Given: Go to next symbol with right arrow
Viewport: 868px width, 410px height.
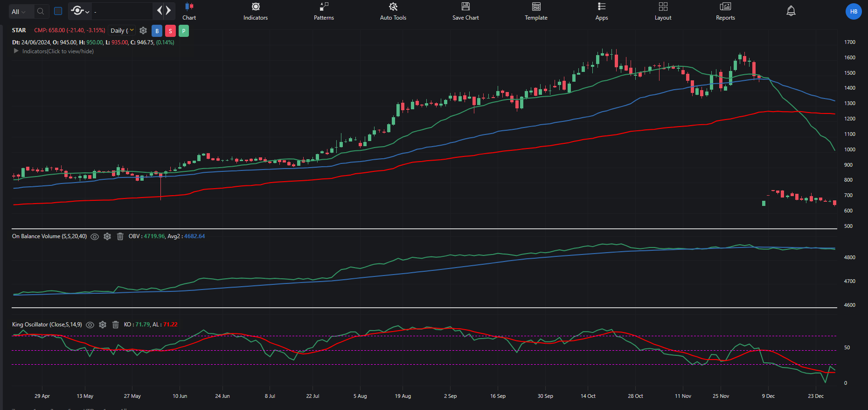Looking at the screenshot, I should pos(168,10).
